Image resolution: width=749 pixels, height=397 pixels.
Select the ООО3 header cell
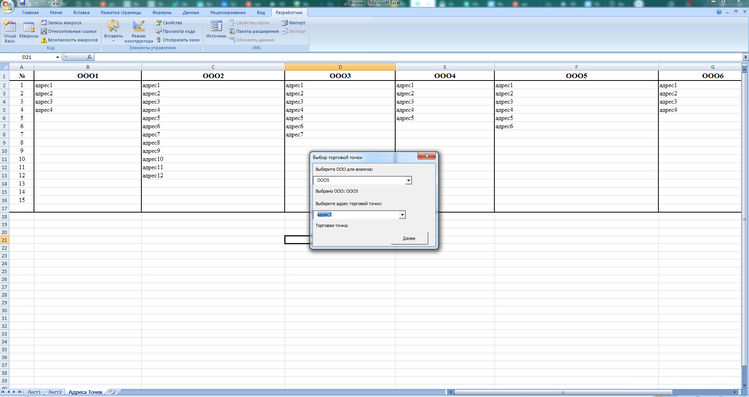(340, 75)
